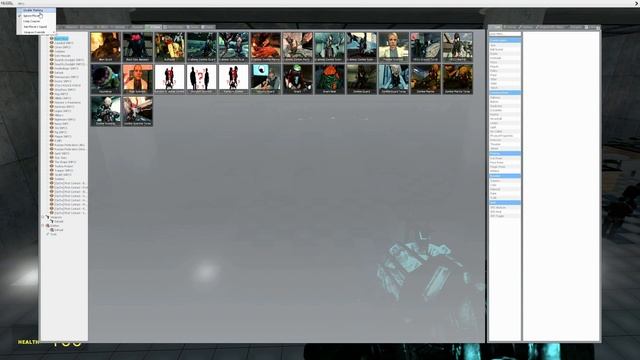Spawn the Security Guard NPC
This screenshot has height=360, width=640.
(x=266, y=79)
